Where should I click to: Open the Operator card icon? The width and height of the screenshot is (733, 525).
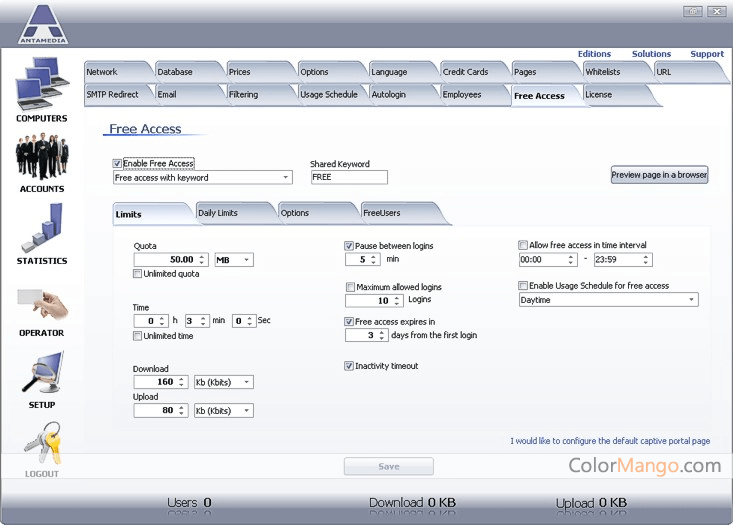(41, 302)
